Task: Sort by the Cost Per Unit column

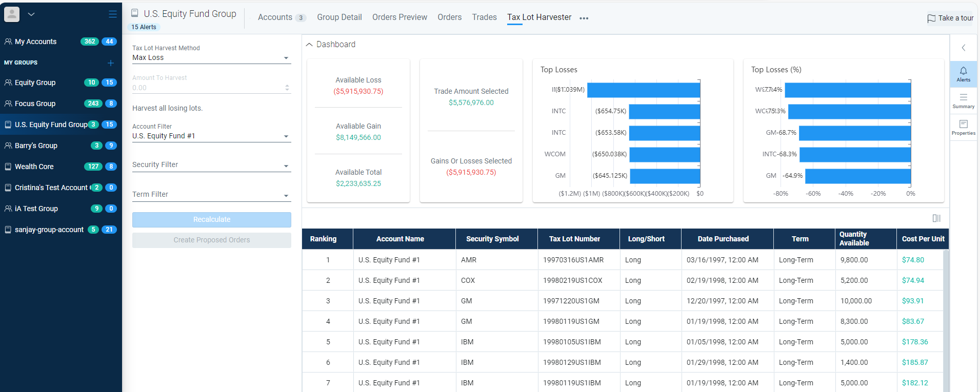Action: click(x=923, y=239)
